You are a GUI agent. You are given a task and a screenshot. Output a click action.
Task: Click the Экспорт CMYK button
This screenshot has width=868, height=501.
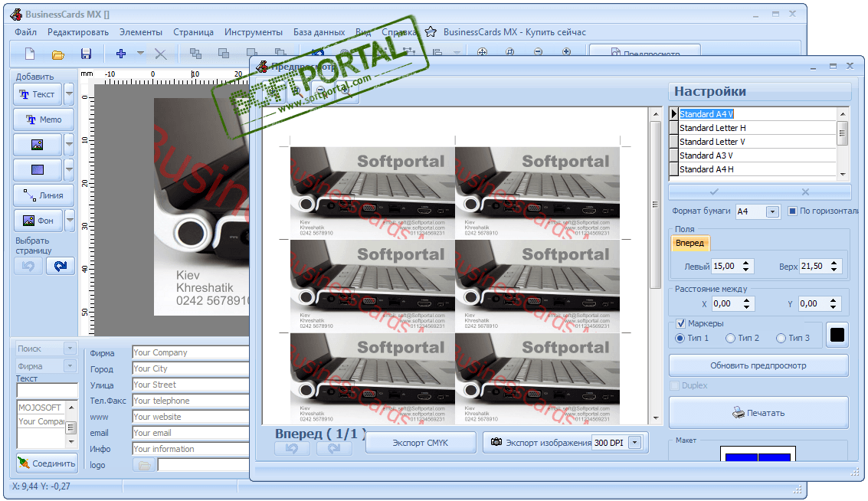coord(420,443)
